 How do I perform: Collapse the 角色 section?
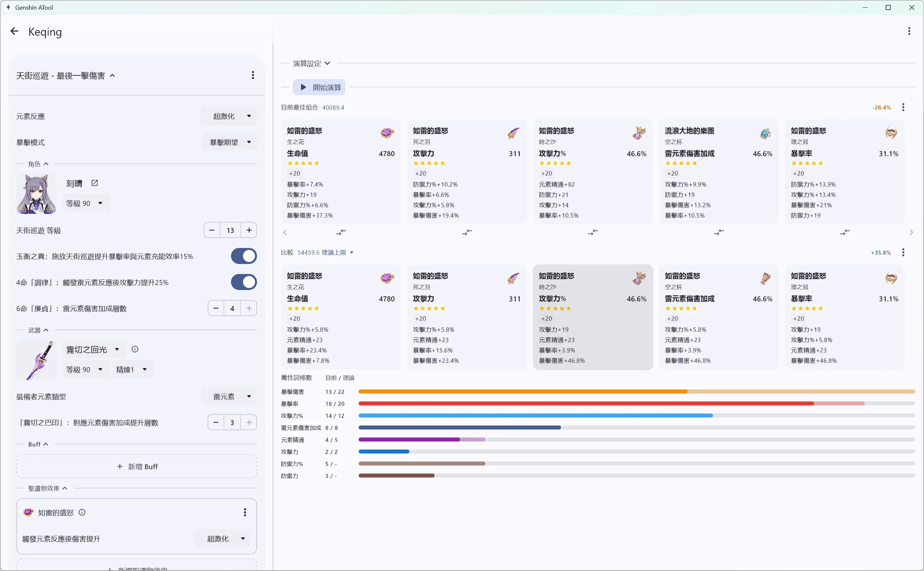38,164
